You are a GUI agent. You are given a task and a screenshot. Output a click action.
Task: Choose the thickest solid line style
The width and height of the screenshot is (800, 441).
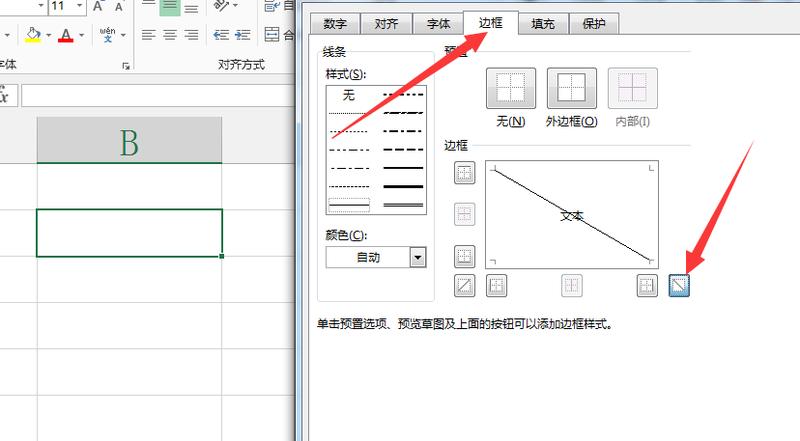[x=403, y=187]
